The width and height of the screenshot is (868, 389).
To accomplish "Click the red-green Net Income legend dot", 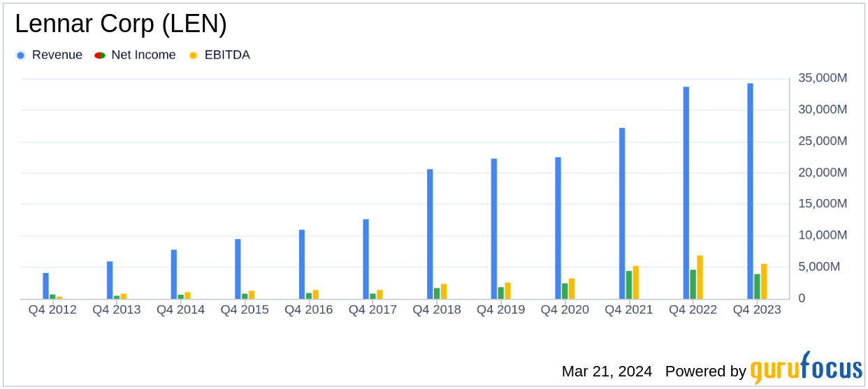I will 100,55.
